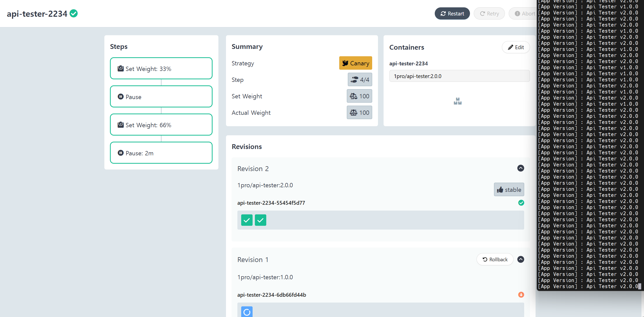Click the second green pod checkmark in Revision 2
644x317 pixels.
coord(260,220)
